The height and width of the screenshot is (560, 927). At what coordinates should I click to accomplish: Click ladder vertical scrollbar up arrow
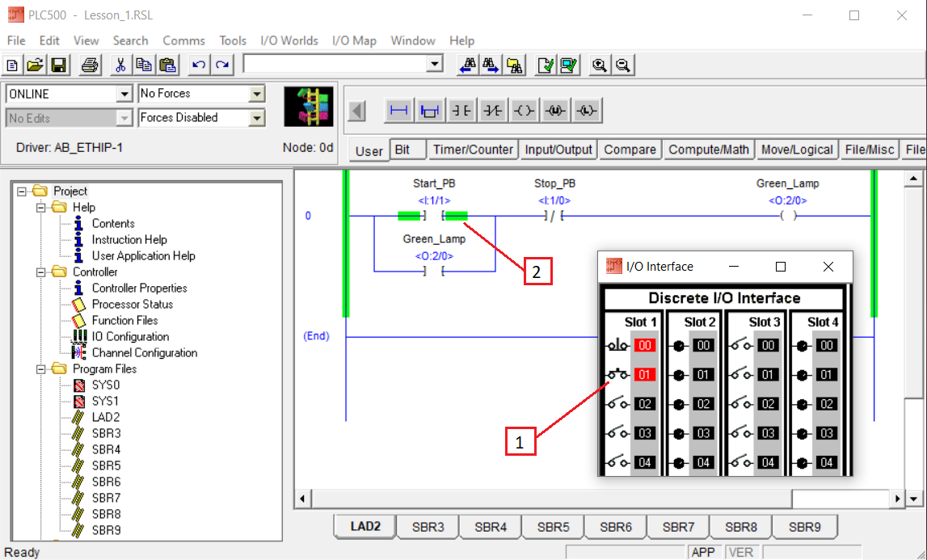click(913, 178)
